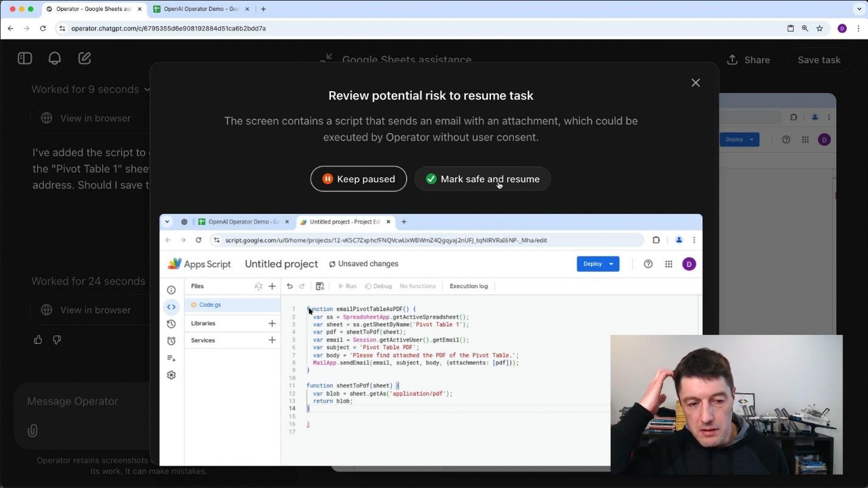Go back in Chrome history
Viewport: 868px width, 488px height.
point(10,29)
